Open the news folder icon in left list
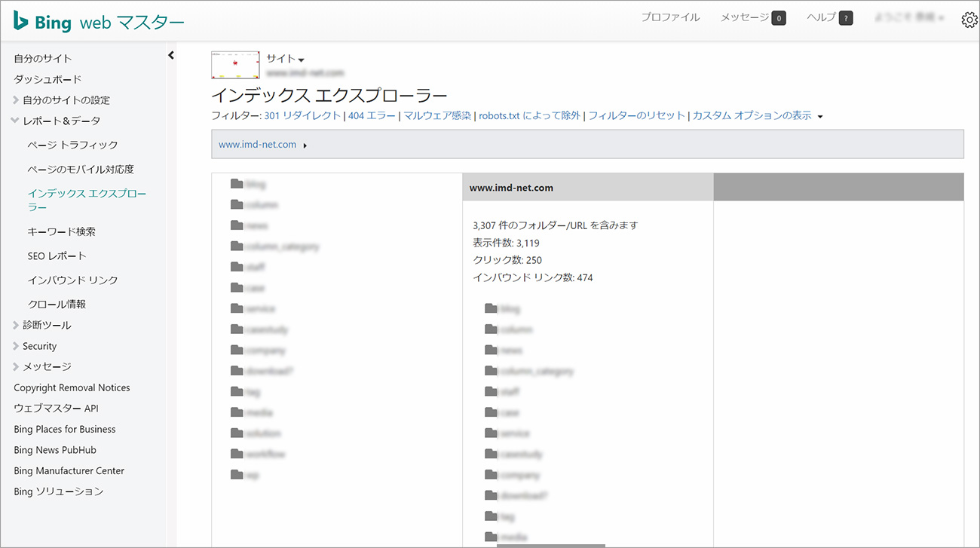 click(237, 225)
